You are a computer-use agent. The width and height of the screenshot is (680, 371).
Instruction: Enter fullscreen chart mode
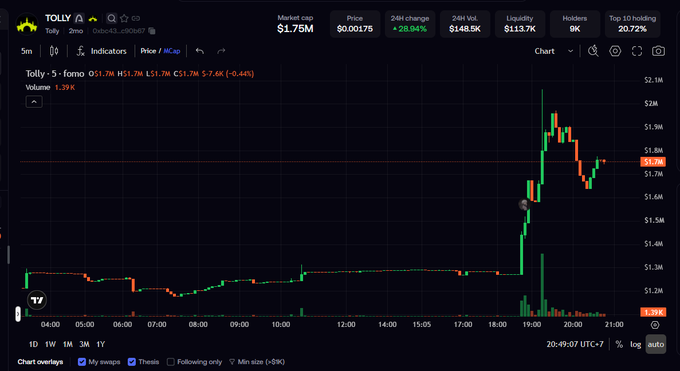tap(637, 51)
